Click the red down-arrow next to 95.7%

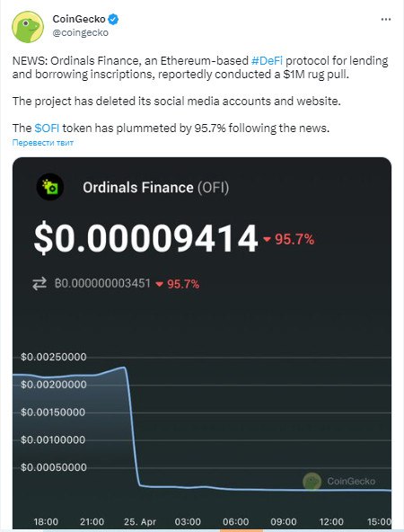point(267,240)
